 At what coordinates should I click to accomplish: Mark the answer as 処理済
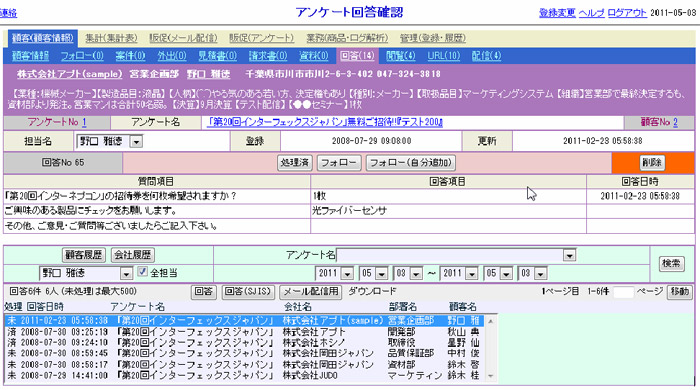[295, 162]
